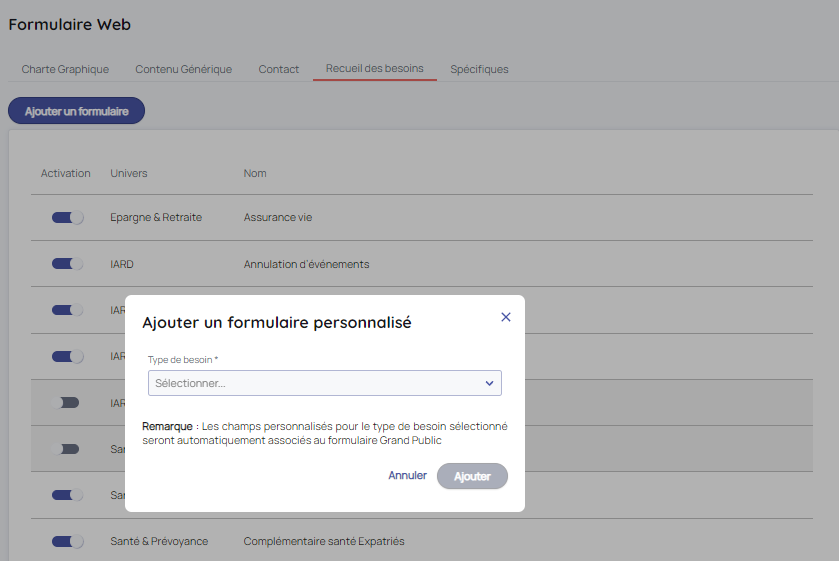The image size is (839, 561).
Task: Enable the switched-off Santé row toggle
Action: [67, 449]
